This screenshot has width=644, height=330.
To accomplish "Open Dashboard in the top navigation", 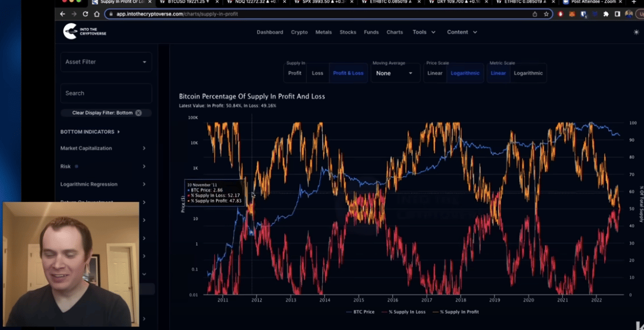I will (270, 32).
